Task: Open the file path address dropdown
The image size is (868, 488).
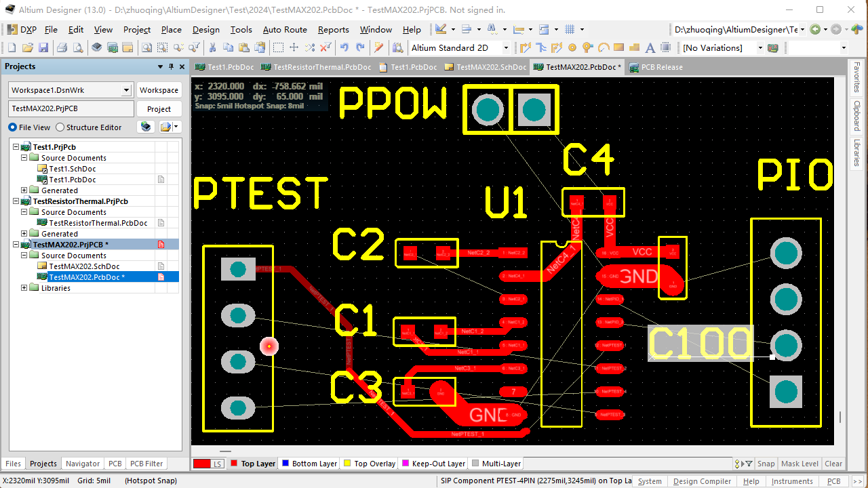Action: 803,29
